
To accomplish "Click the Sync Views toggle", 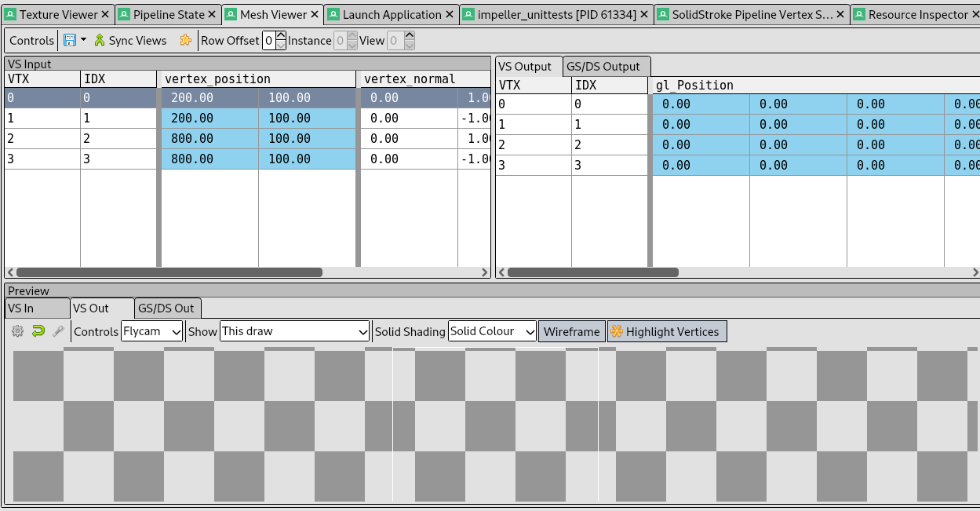I will (130, 40).
